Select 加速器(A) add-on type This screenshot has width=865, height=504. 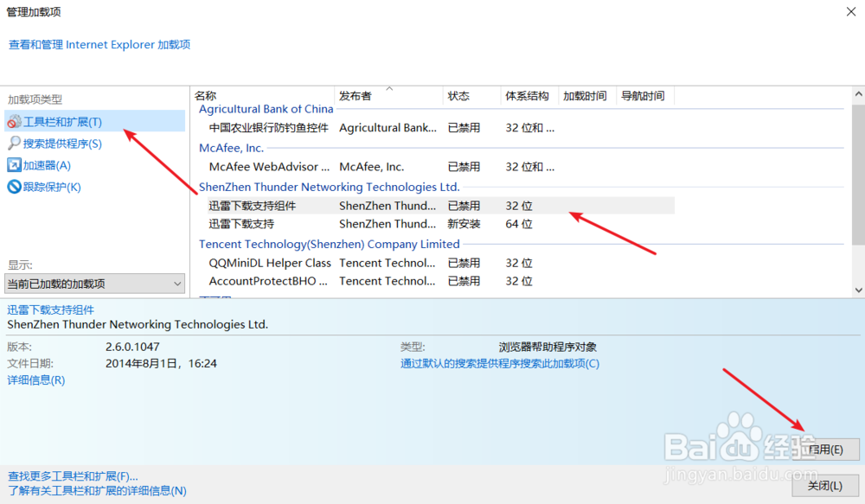[47, 165]
